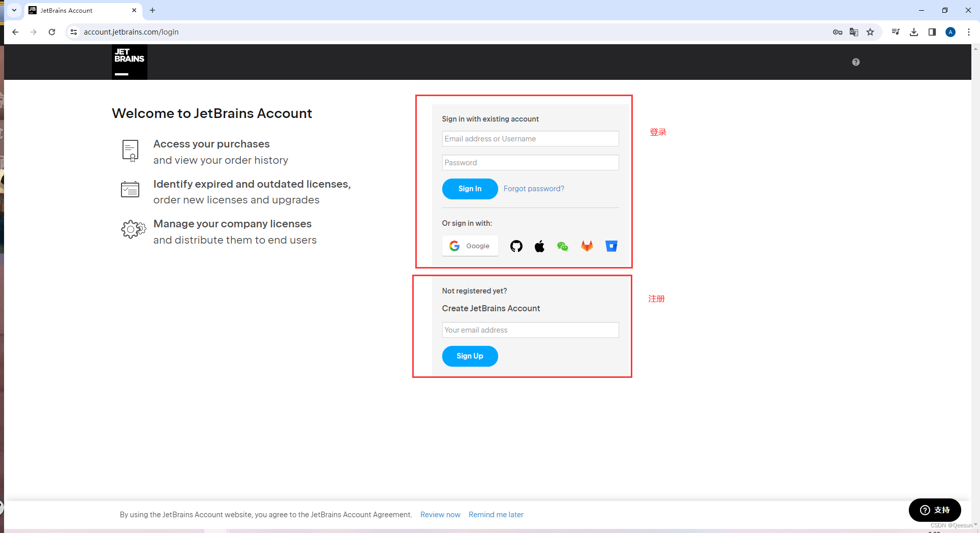The image size is (980, 533).
Task: Open the 支持 support chat button
Action: (x=935, y=510)
